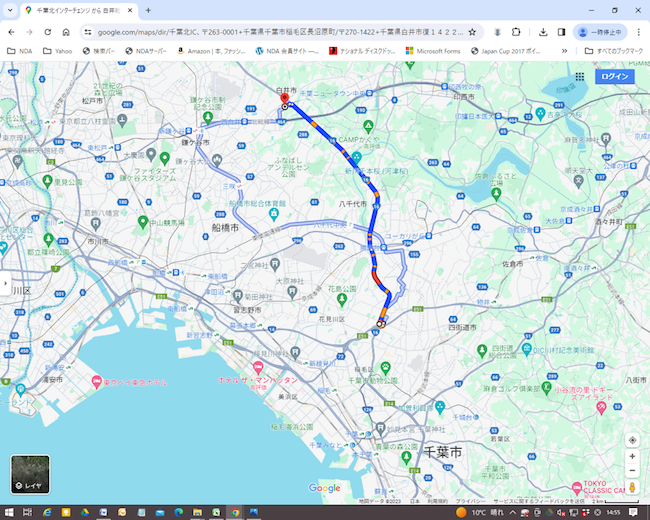Screen dimensions: 650x520
Task: Open the Yahoo bookmark
Action: coord(57,50)
